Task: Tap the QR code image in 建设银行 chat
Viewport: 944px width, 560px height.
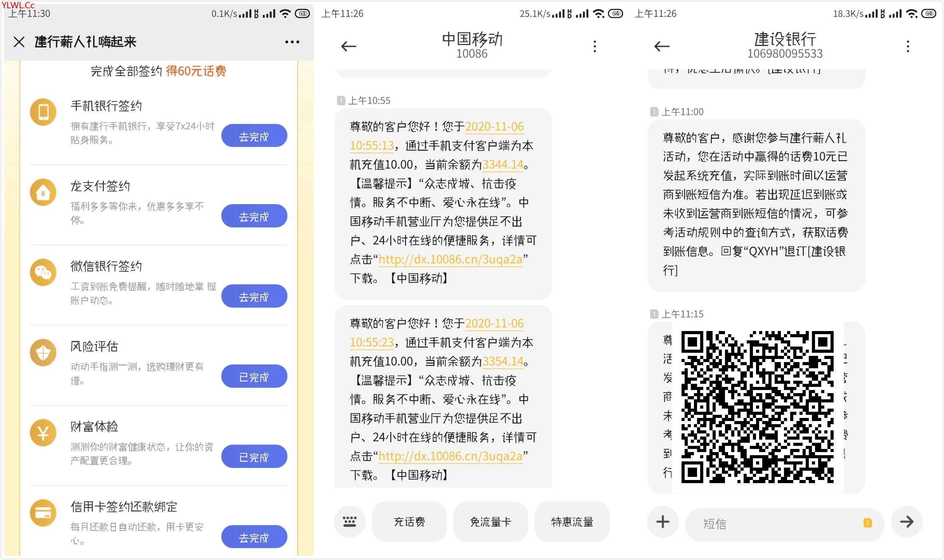Action: click(757, 407)
